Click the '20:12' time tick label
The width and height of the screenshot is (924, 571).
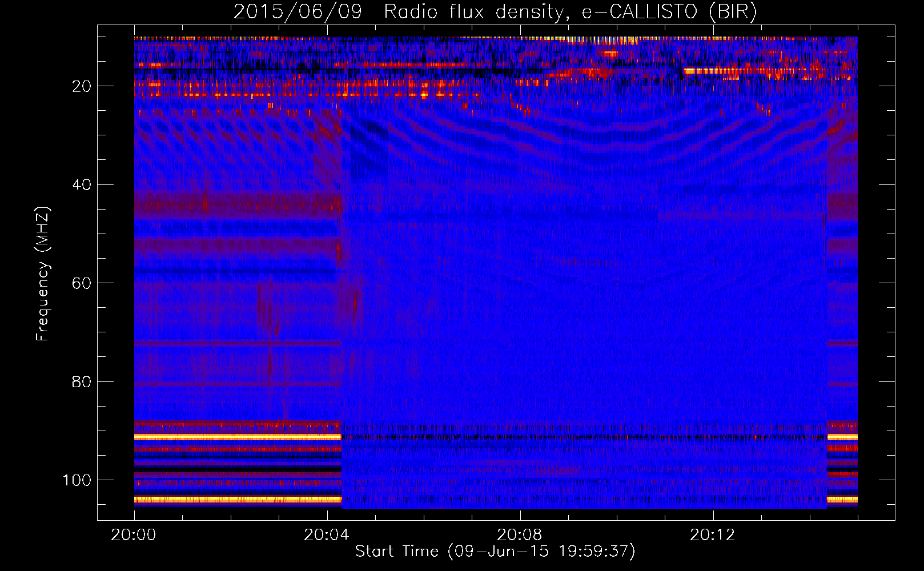(x=713, y=535)
